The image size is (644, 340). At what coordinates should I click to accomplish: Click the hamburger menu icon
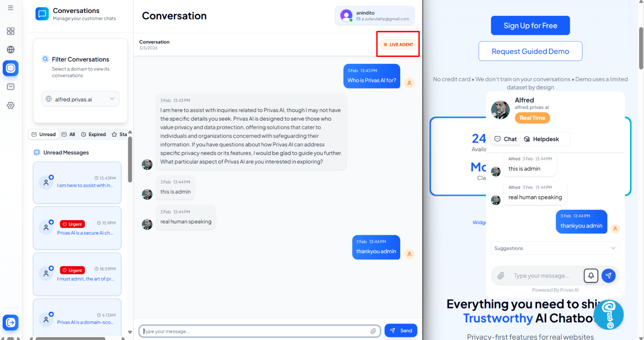coord(10,8)
